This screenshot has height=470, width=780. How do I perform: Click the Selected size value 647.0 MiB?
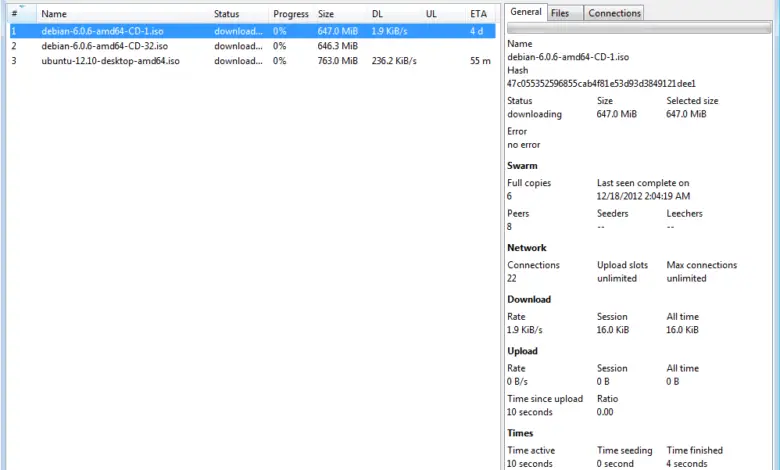686,114
